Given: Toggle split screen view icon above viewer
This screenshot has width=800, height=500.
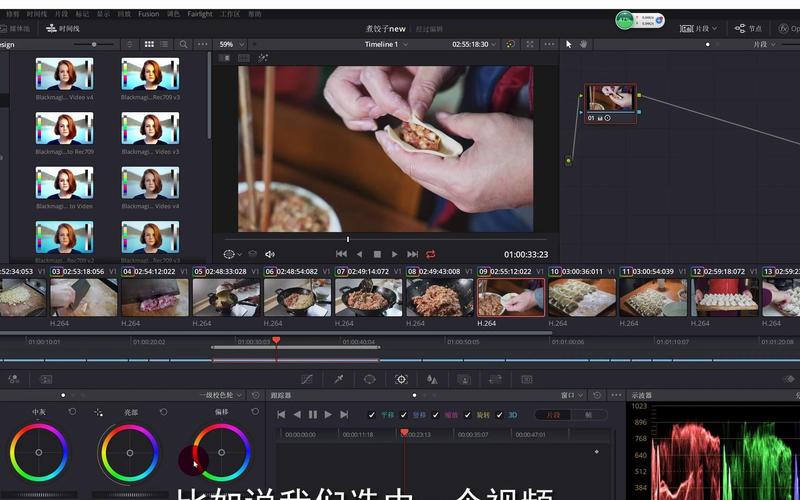Looking at the screenshot, I should click(244, 58).
